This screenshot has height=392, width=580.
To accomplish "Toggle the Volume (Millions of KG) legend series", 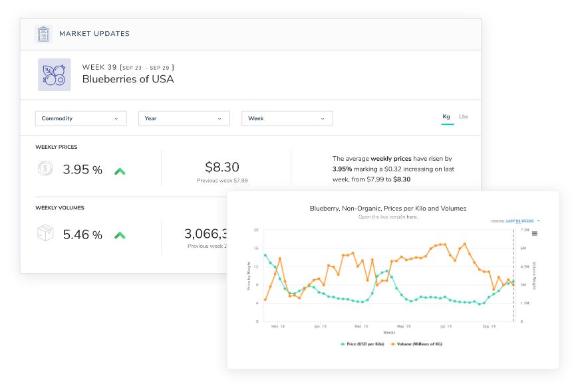I will [x=416, y=344].
